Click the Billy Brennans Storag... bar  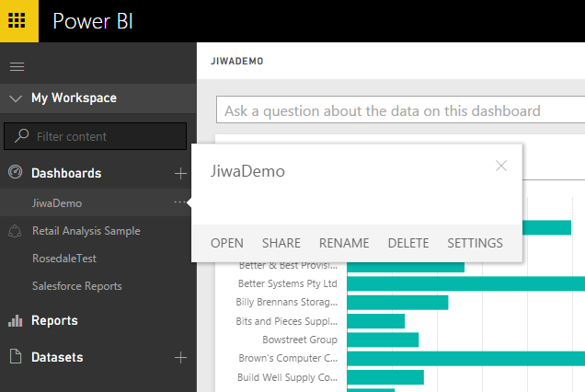click(x=397, y=303)
